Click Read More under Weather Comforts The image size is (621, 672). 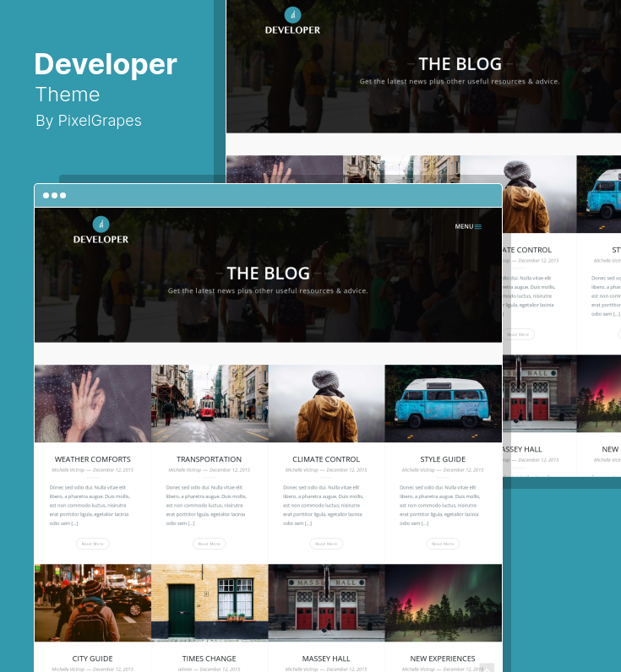click(x=93, y=544)
